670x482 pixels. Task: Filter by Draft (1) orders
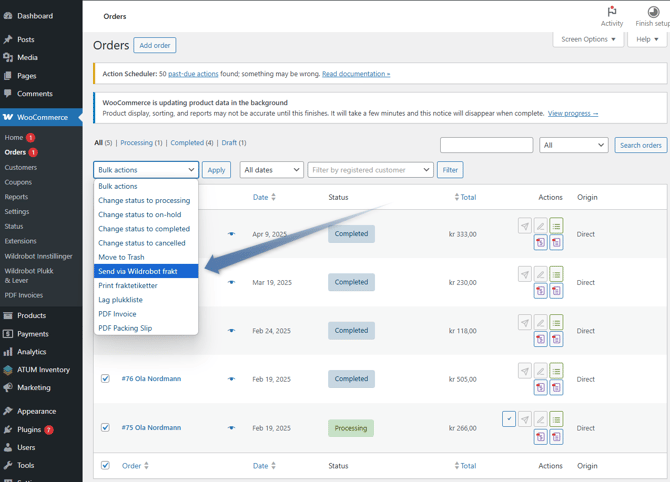pos(234,143)
